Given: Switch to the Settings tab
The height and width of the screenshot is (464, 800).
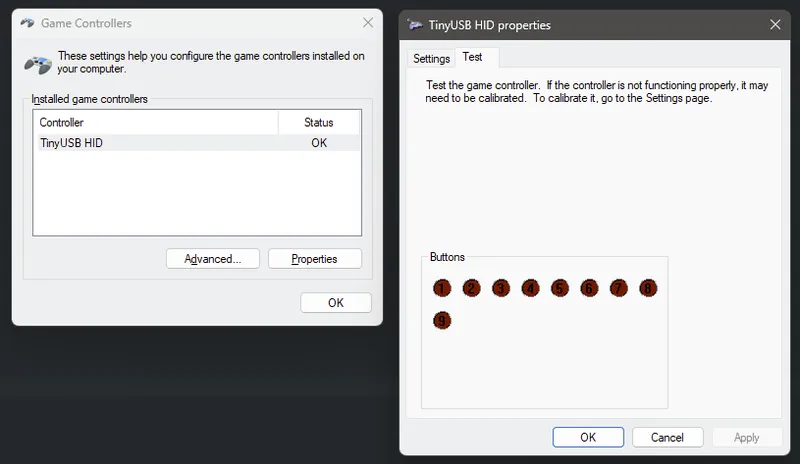Looking at the screenshot, I should click(432, 58).
